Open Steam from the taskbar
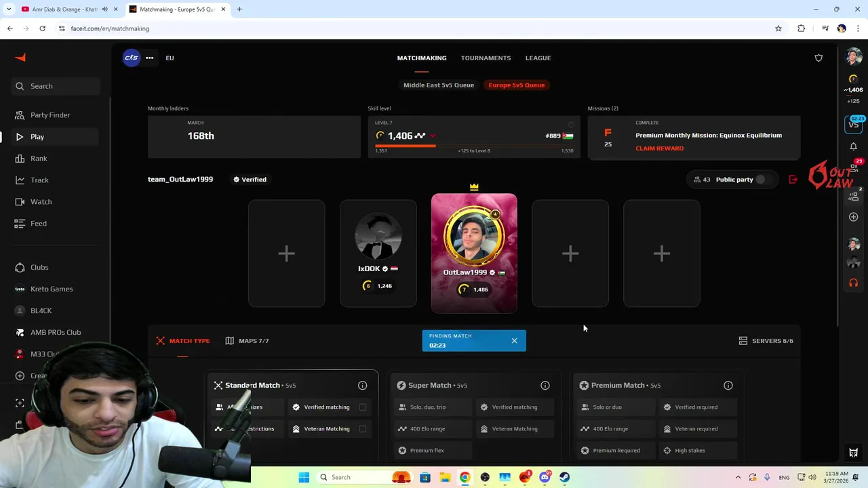868x488 pixels. [x=564, y=477]
